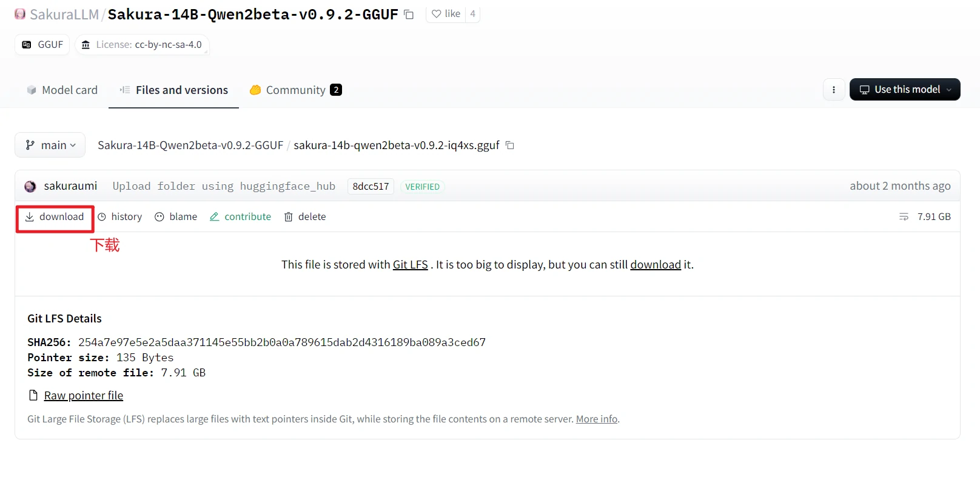Copy the model name with the copy icon
The image size is (980, 480).
409,15
